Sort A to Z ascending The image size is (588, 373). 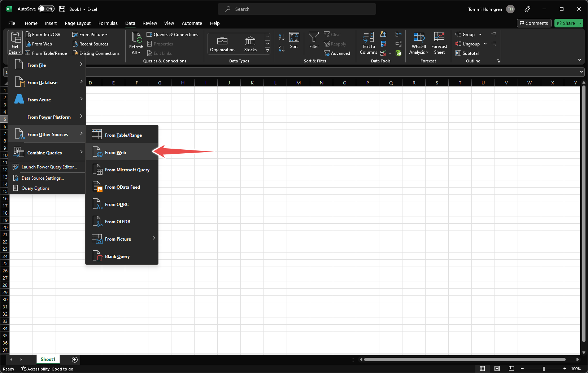[x=282, y=37]
